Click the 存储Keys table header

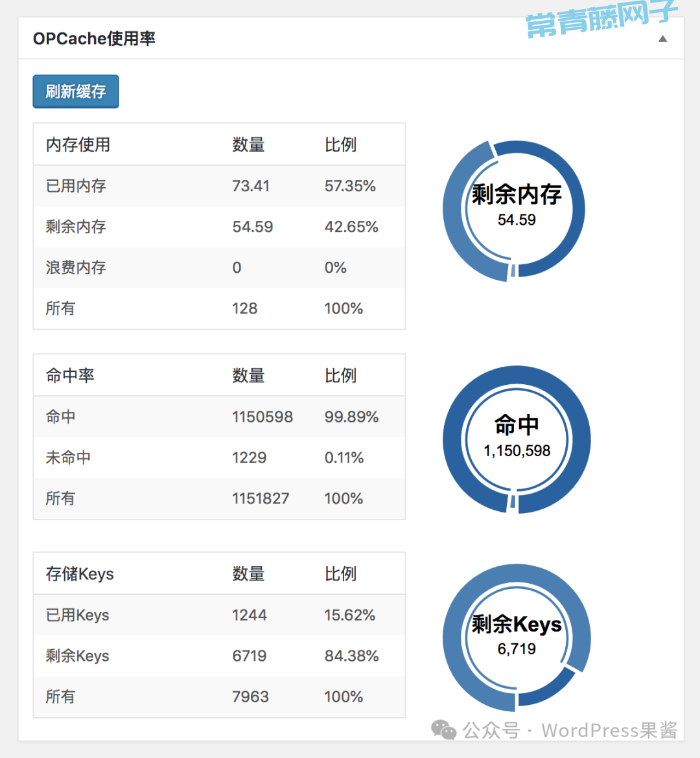tap(80, 574)
